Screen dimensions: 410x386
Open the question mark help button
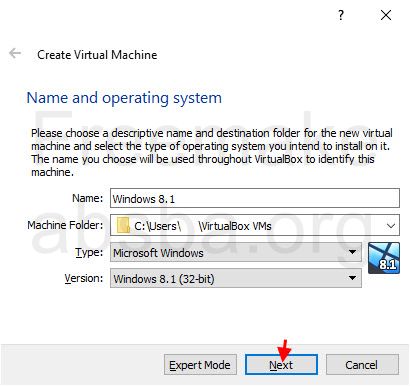341,15
